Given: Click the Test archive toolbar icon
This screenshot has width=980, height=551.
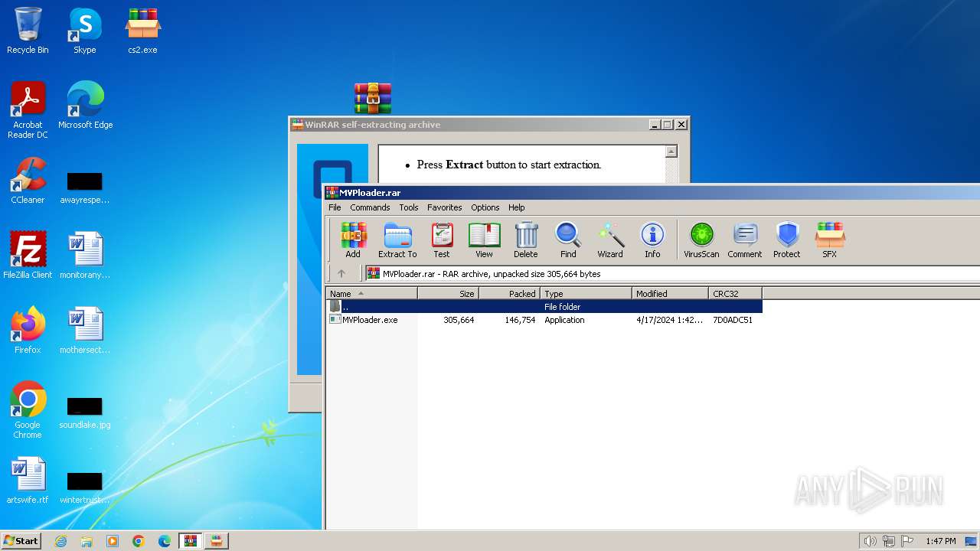Looking at the screenshot, I should pyautogui.click(x=442, y=240).
